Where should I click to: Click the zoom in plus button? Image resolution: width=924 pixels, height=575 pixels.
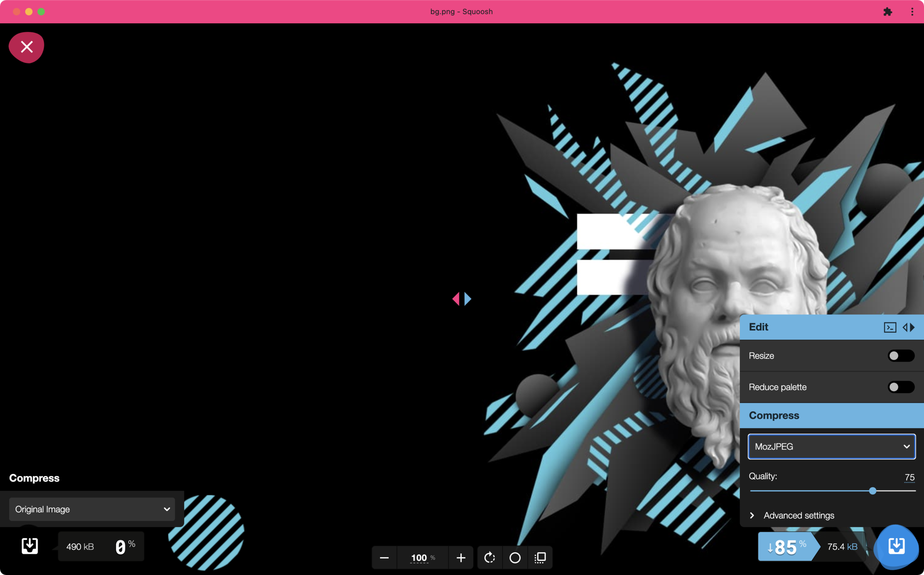461,558
